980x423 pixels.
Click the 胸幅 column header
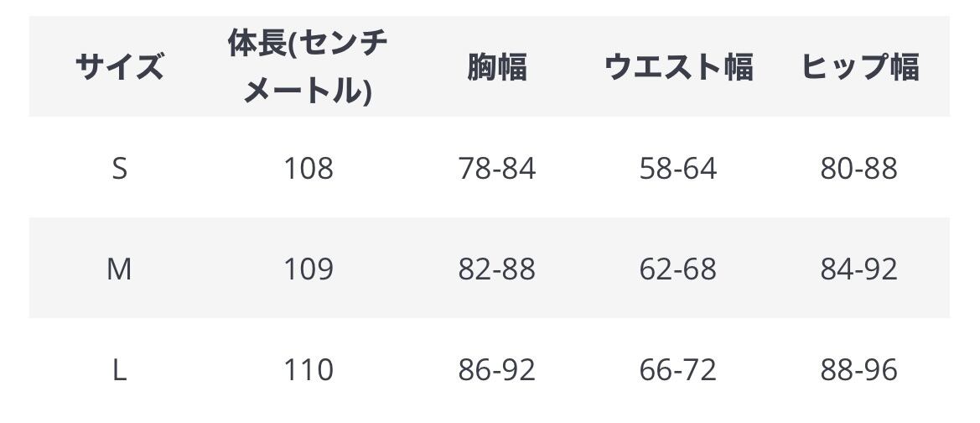tap(497, 67)
